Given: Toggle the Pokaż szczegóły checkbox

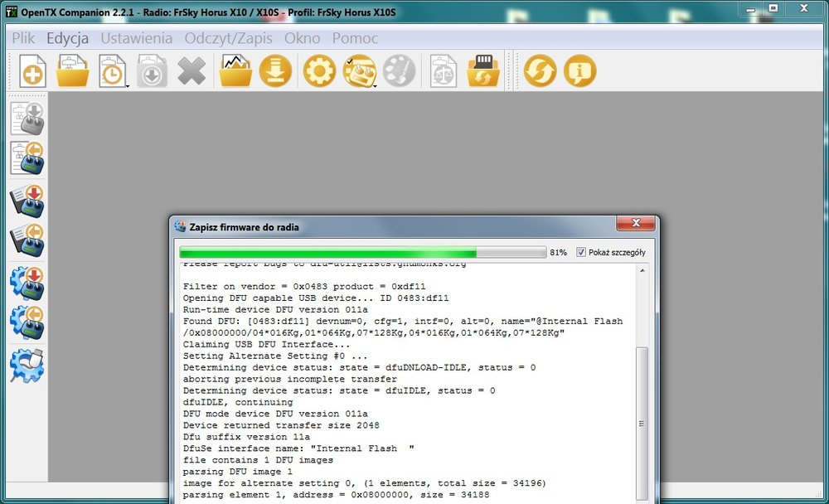Looking at the screenshot, I should click(x=581, y=252).
